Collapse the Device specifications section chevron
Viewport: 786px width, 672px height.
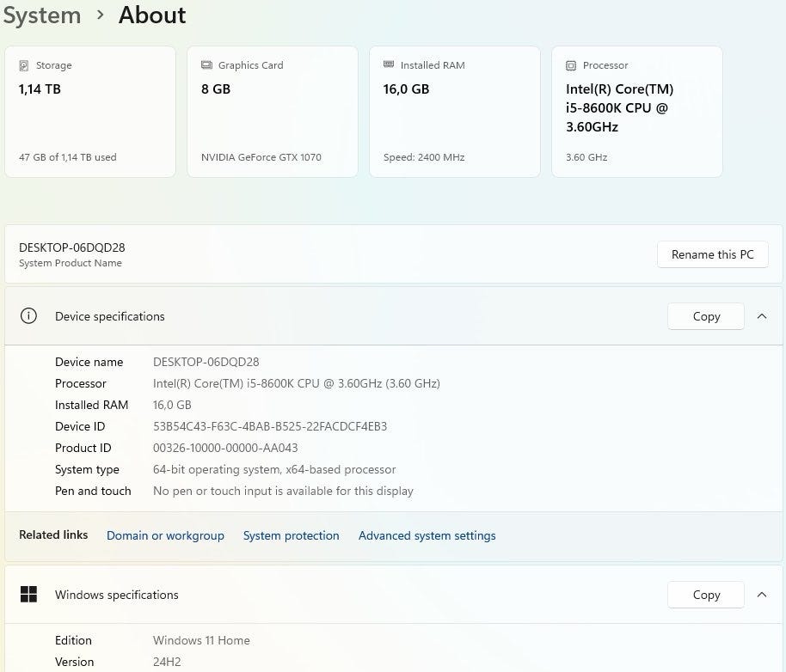762,316
